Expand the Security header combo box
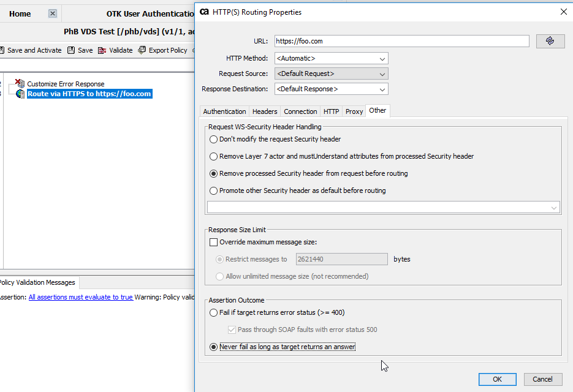The width and height of the screenshot is (573, 392). pos(553,208)
